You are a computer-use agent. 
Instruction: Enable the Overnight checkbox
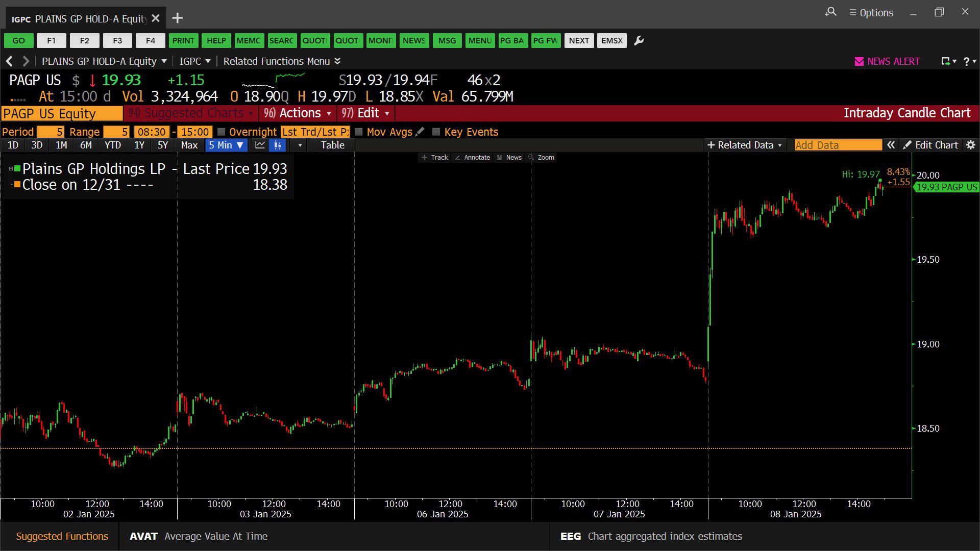222,132
